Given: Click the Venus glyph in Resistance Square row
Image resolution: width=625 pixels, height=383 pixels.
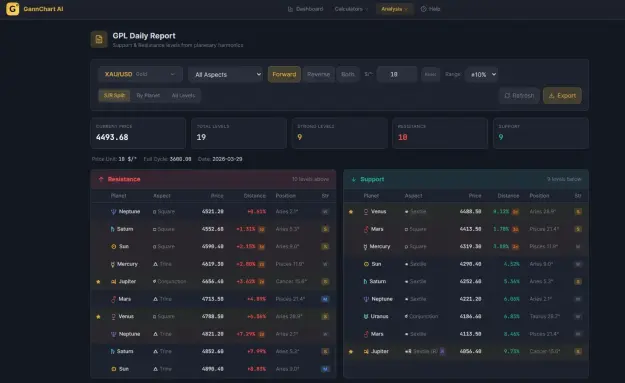Looking at the screenshot, I should click(x=114, y=317).
